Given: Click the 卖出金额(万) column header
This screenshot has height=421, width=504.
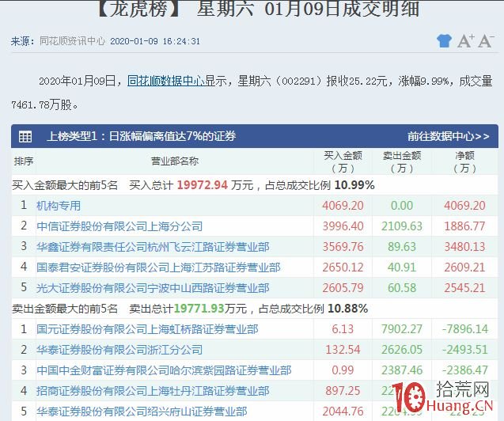Looking at the screenshot, I should click(402, 161).
